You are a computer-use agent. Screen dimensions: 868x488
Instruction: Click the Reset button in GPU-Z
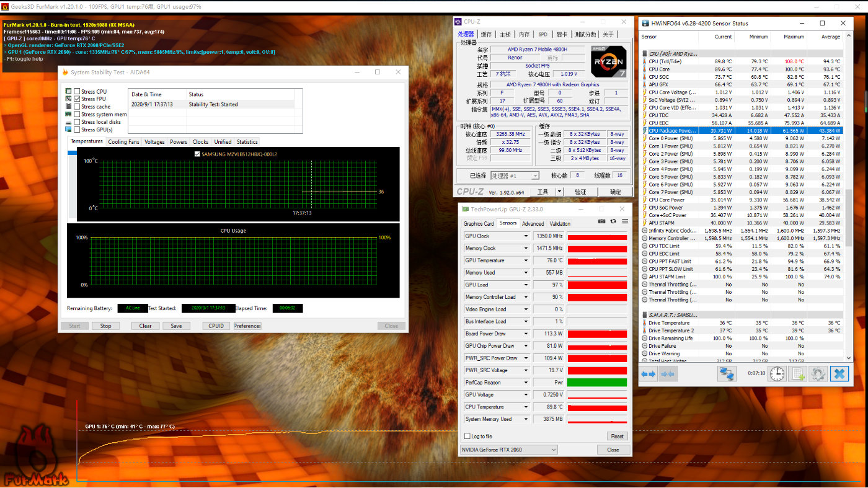pyautogui.click(x=617, y=436)
